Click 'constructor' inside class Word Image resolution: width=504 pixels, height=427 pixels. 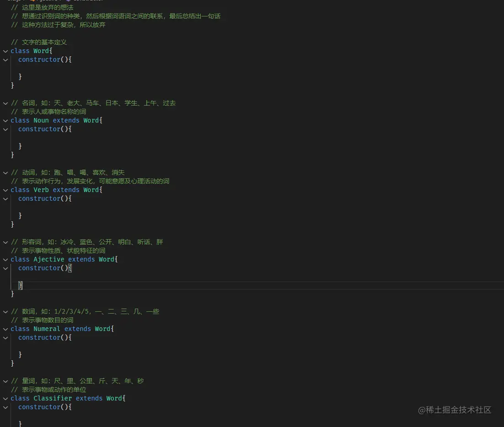39,59
